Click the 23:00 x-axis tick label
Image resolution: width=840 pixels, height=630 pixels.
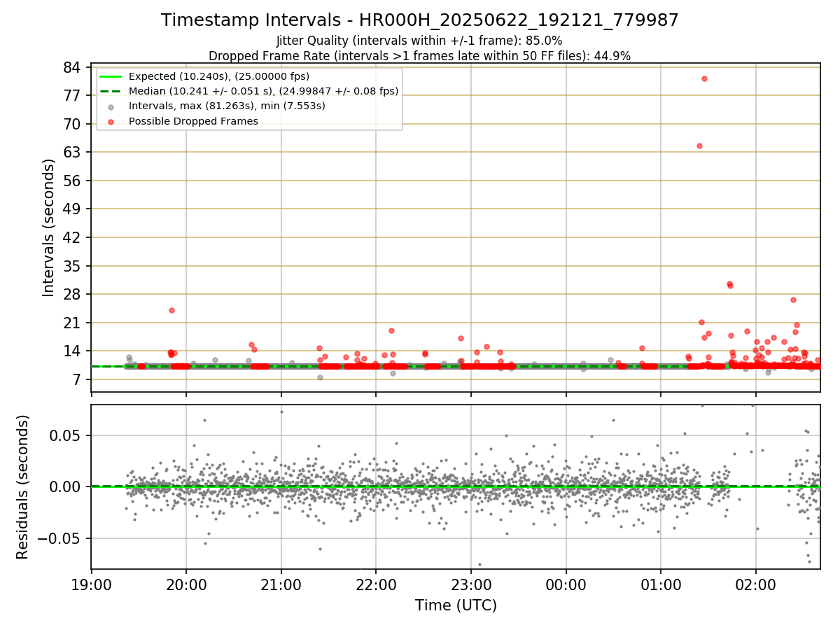[471, 584]
